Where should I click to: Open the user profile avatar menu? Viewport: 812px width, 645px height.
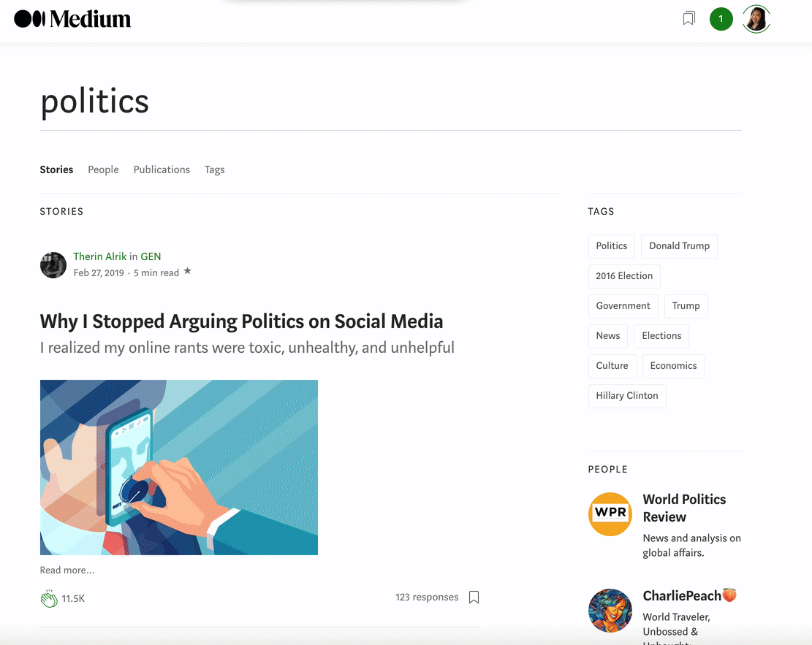click(756, 19)
